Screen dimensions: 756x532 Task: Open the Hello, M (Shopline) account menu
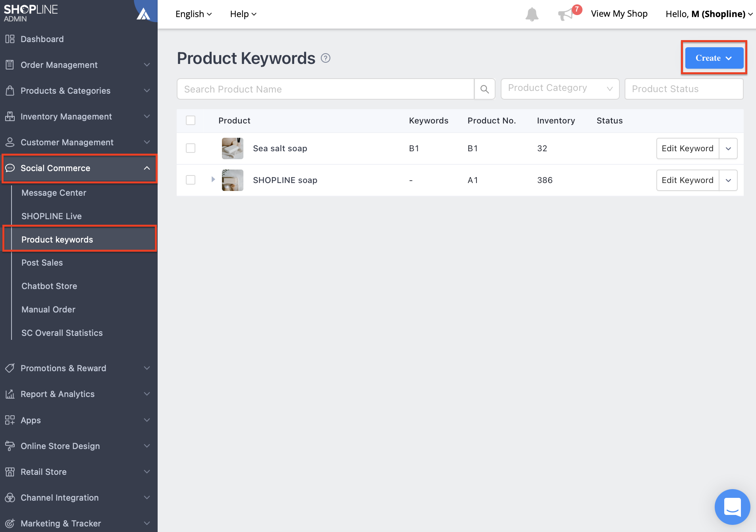[709, 14]
